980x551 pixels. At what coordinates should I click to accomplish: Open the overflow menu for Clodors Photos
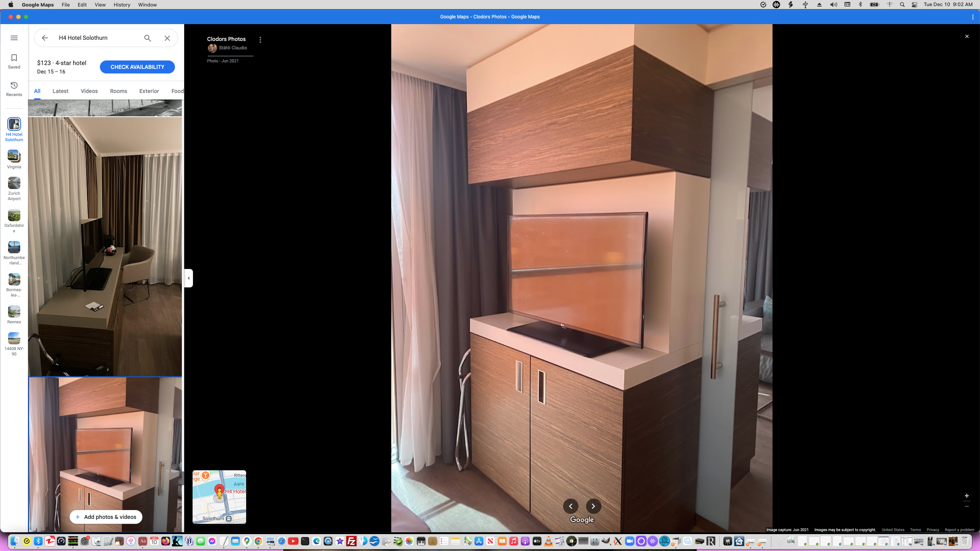point(261,39)
